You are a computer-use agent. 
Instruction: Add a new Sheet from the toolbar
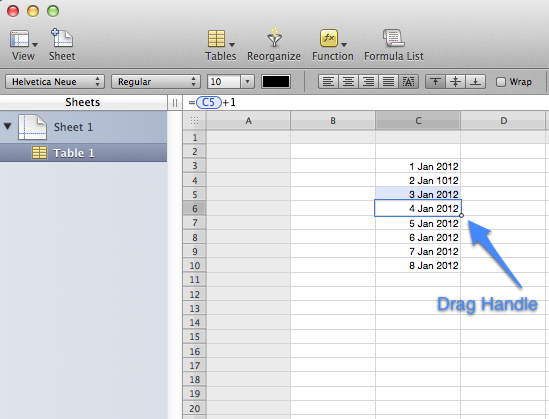(62, 46)
